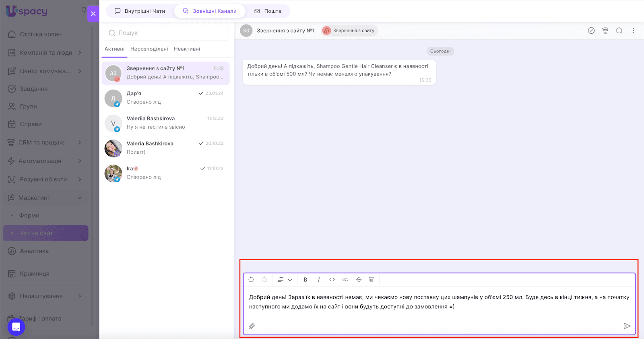Toggle strikethrough formatting
The width and height of the screenshot is (644, 339).
[x=359, y=279]
